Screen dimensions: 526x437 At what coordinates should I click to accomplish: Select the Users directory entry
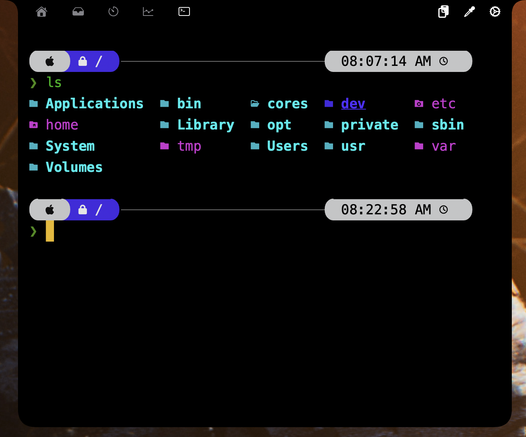coord(279,146)
